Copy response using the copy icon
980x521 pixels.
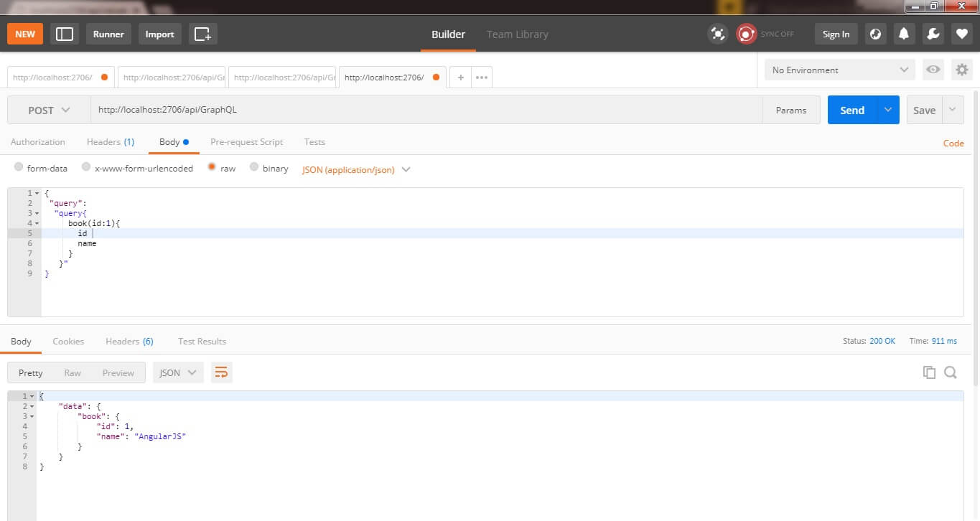tap(929, 372)
